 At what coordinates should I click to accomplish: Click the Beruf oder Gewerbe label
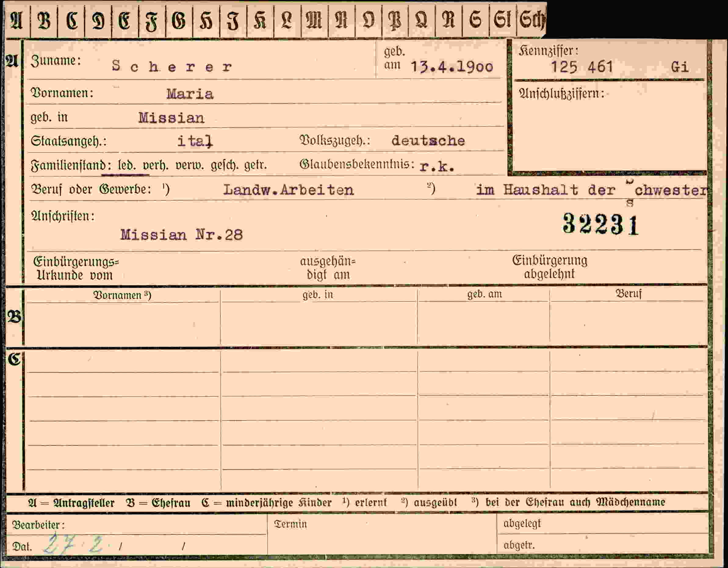[x=91, y=189]
